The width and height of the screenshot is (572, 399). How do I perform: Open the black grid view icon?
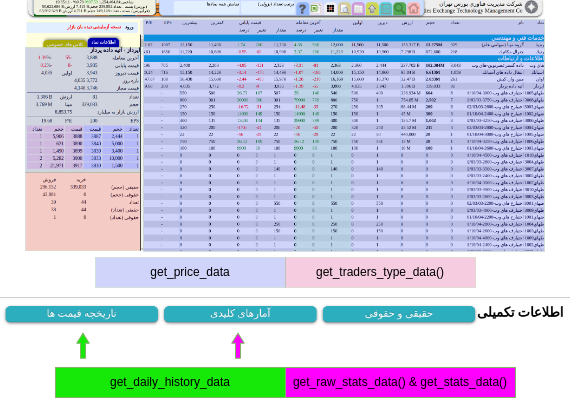tap(330, 8)
